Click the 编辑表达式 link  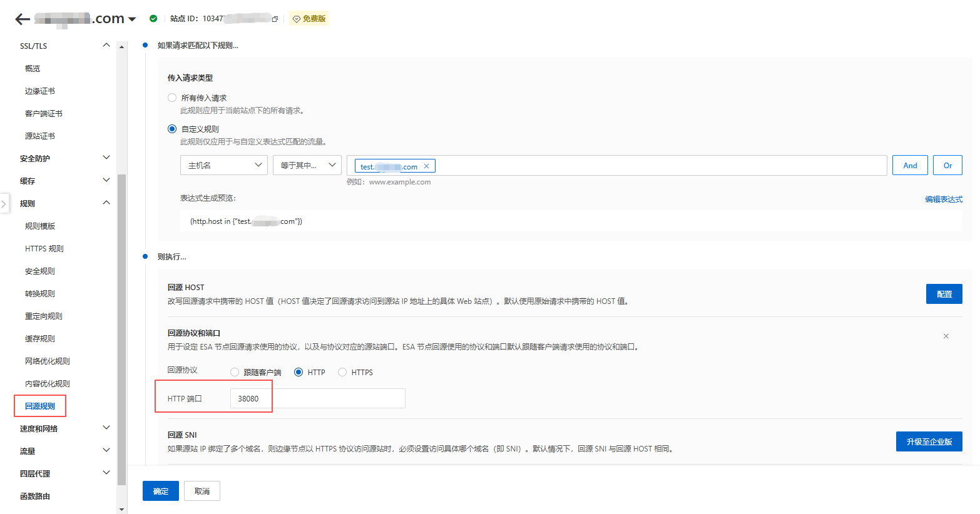(x=943, y=199)
